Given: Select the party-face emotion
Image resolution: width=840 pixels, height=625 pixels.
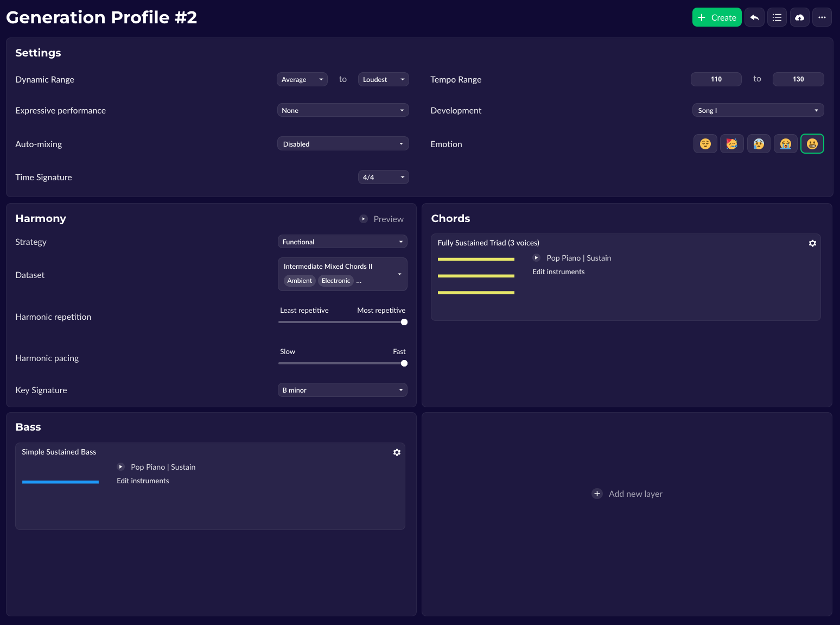Looking at the screenshot, I should [732, 144].
